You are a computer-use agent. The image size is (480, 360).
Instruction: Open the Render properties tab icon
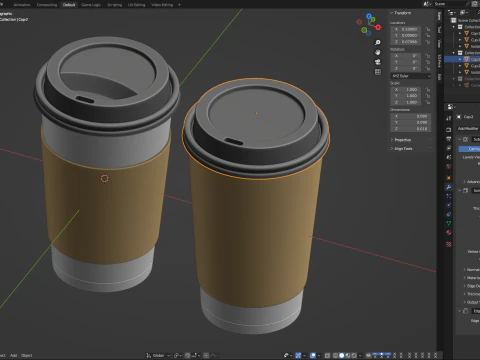click(449, 129)
